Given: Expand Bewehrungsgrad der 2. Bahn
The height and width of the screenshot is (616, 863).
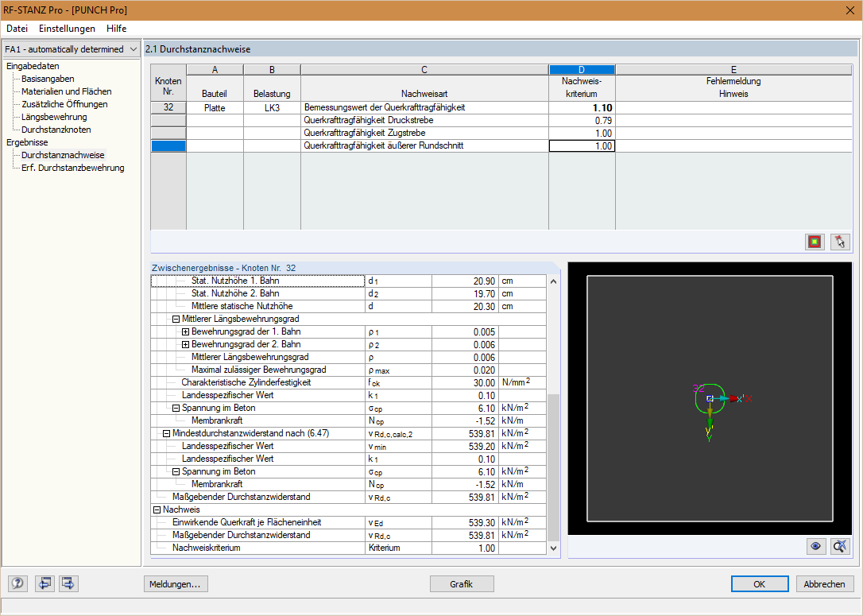Looking at the screenshot, I should (185, 345).
